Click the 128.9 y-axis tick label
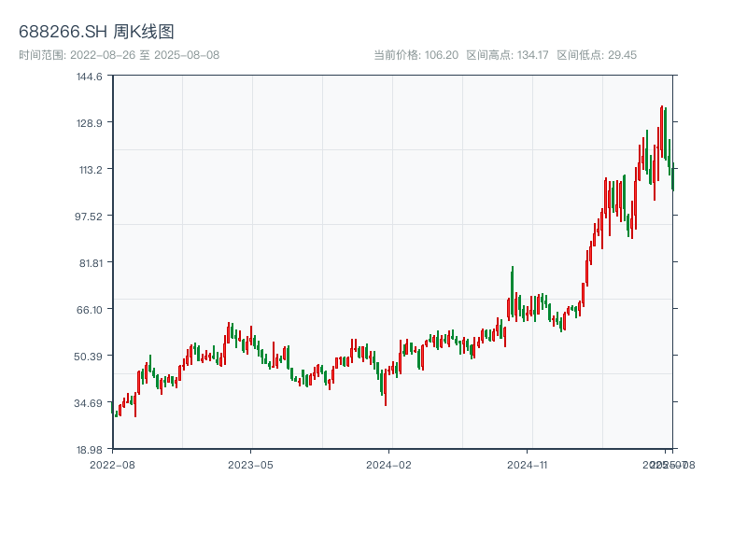 tap(90, 123)
